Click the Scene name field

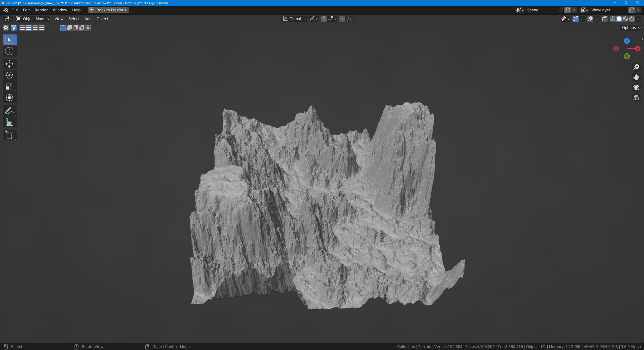click(541, 10)
